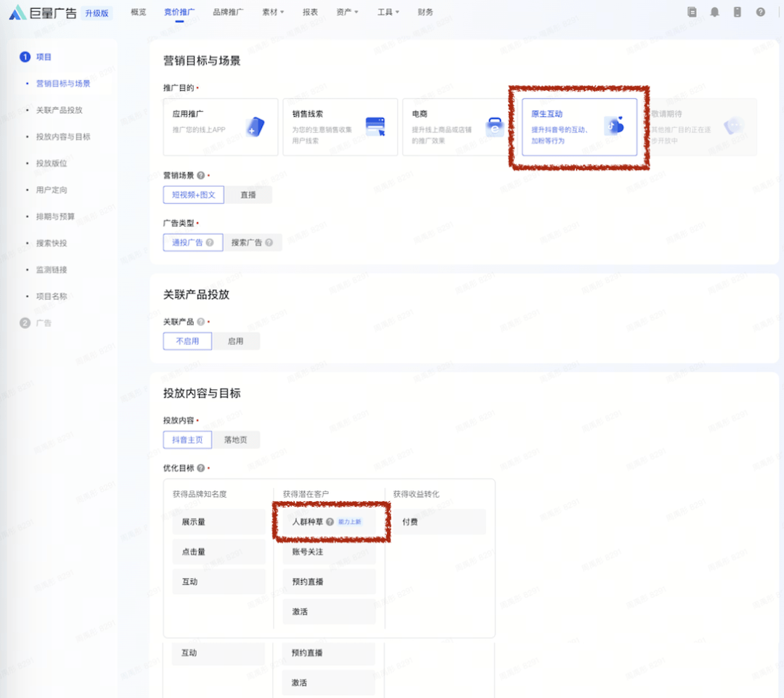Click the 项目 step label
The image size is (784, 698).
pyautogui.click(x=44, y=57)
